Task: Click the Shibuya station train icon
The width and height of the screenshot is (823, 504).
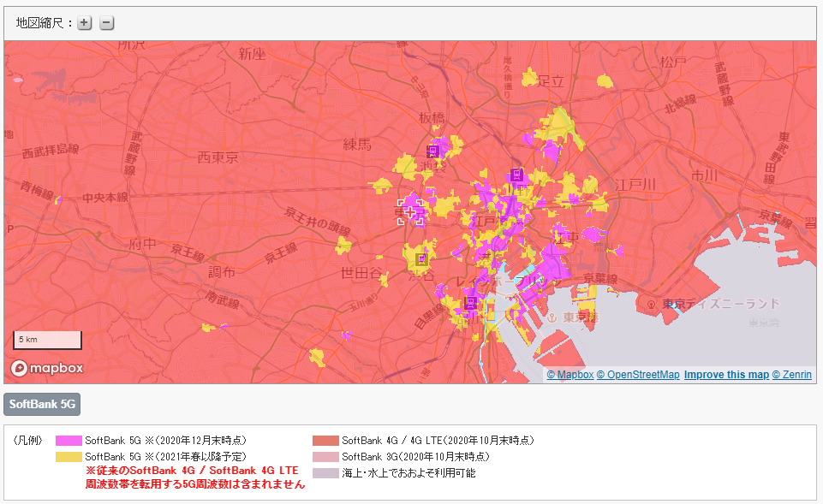Action: tap(421, 258)
